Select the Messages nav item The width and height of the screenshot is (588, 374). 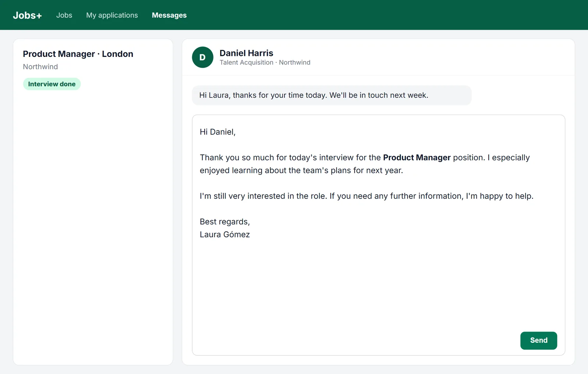[x=169, y=15]
